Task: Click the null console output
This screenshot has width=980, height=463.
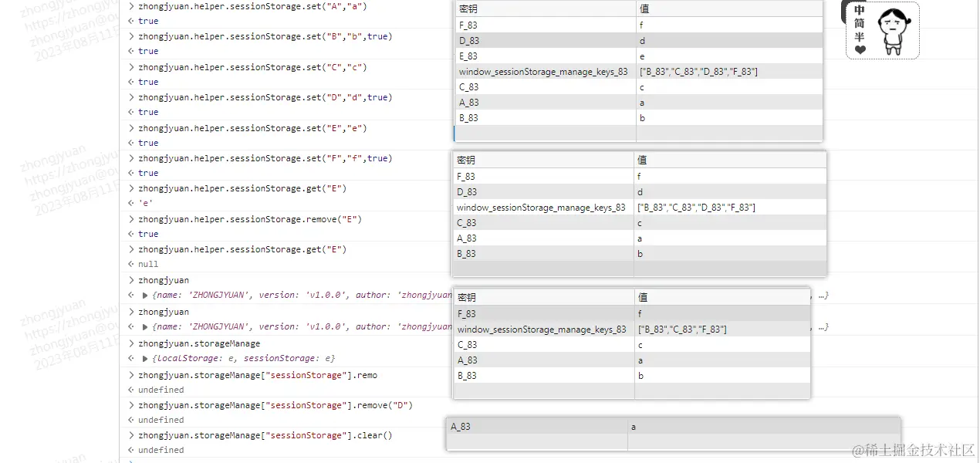Action: click(x=148, y=264)
